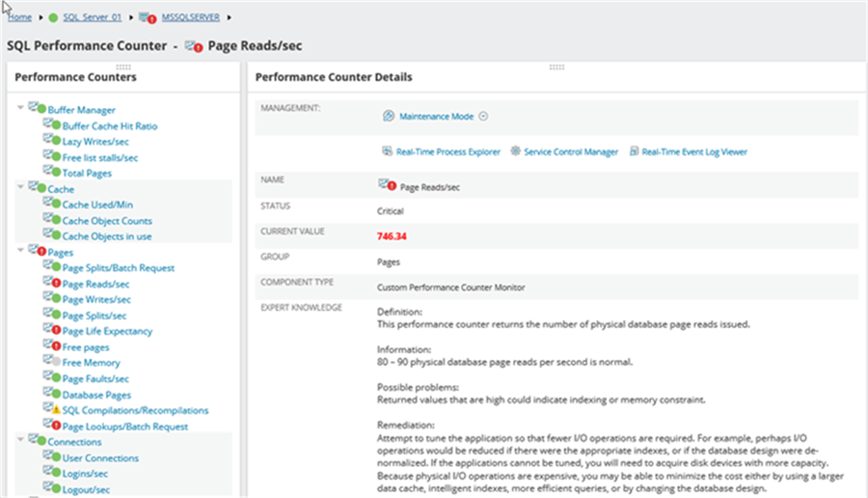Click the Real-Time Process Explorer icon
Screen dimensions: 868x498
click(387, 152)
